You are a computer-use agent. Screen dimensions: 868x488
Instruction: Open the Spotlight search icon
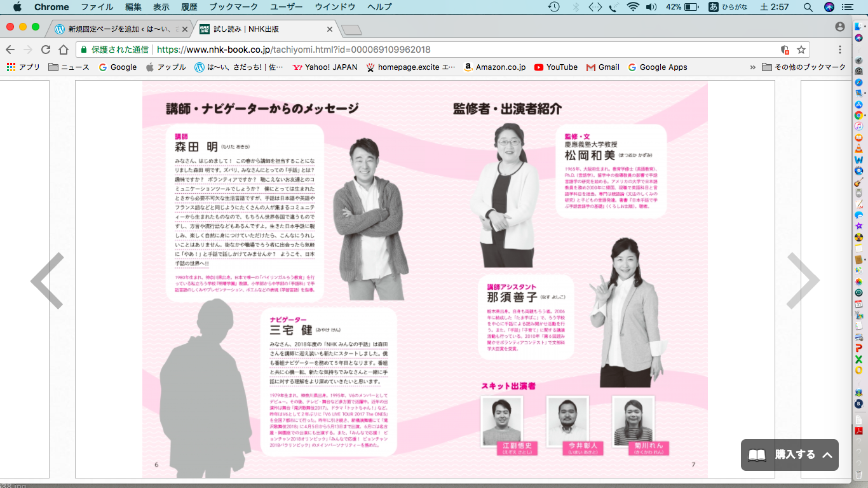(x=808, y=7)
